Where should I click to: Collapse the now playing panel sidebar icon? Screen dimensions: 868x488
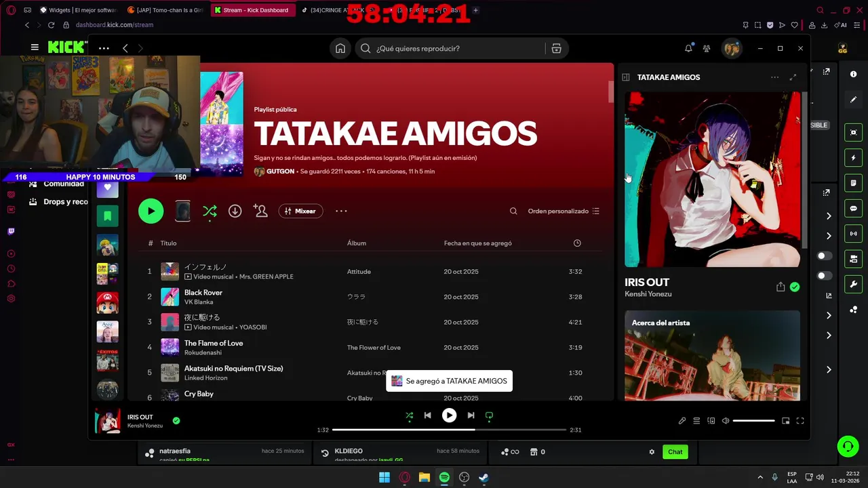click(x=626, y=77)
